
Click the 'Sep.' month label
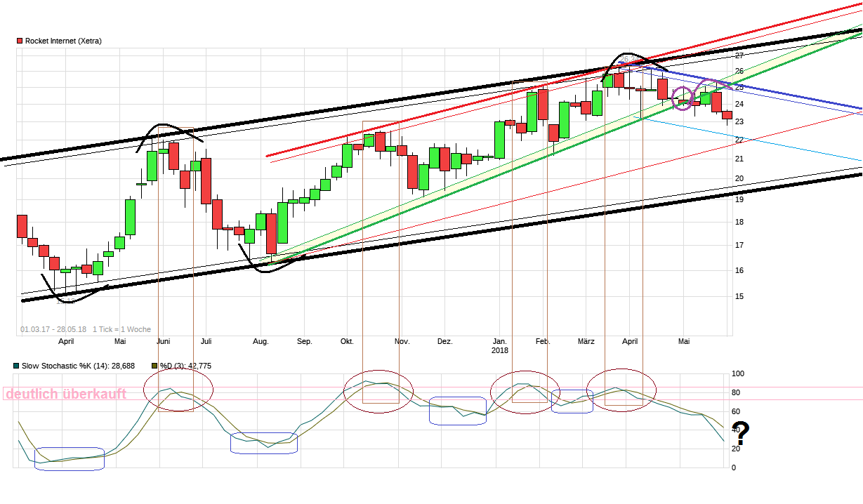304,342
